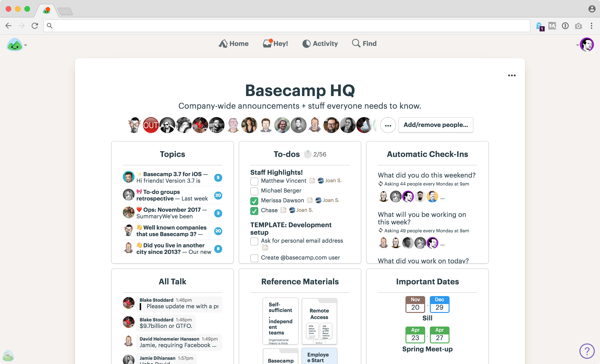Click the 5 comments badge on Basecamp 3.7 topic
The height and width of the screenshot is (364, 600).
218,178
